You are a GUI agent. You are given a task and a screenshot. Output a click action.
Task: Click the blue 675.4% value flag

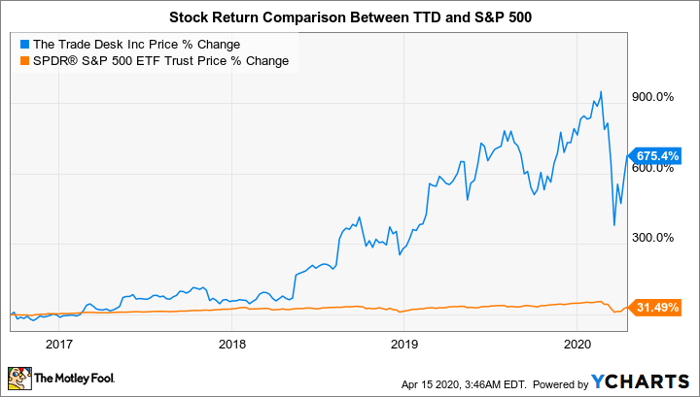[654, 156]
